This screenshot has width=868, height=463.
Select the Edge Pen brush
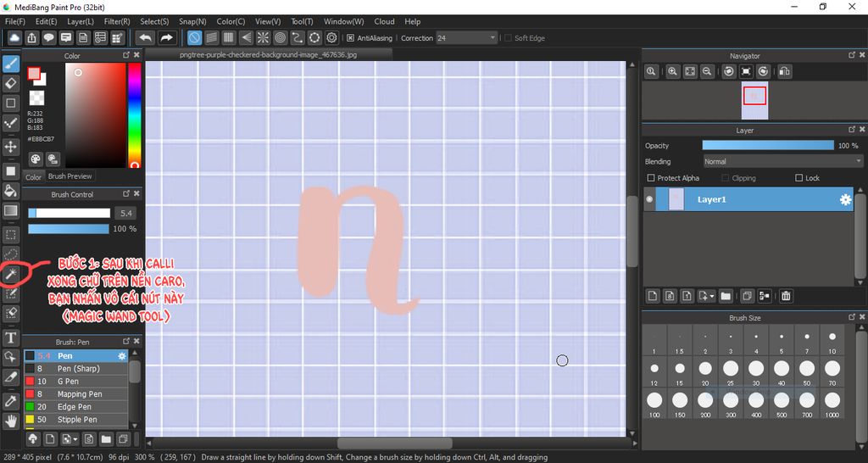click(75, 406)
